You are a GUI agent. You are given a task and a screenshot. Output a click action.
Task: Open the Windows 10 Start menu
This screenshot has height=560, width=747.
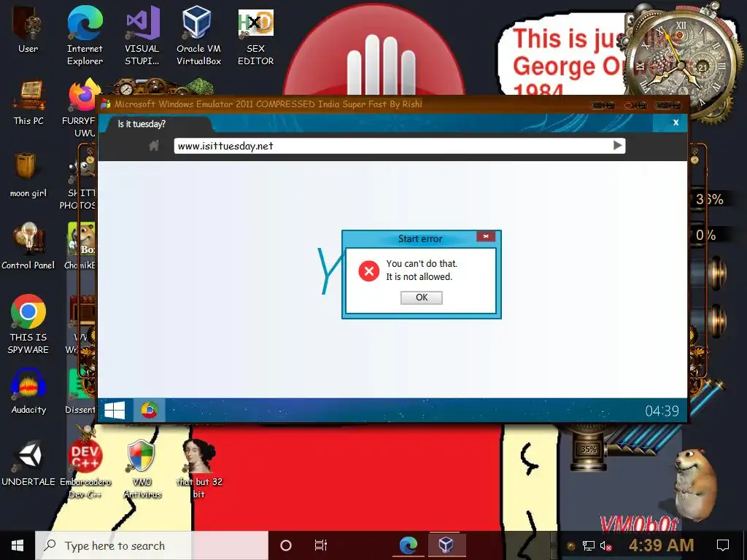click(x=18, y=545)
